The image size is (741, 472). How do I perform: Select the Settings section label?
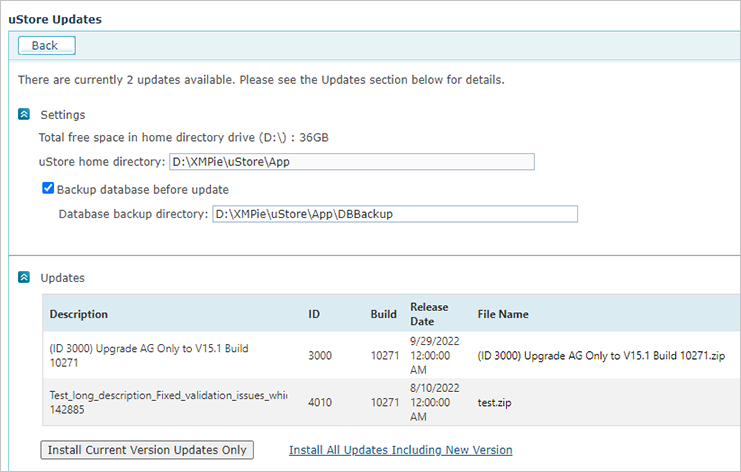coord(63,115)
